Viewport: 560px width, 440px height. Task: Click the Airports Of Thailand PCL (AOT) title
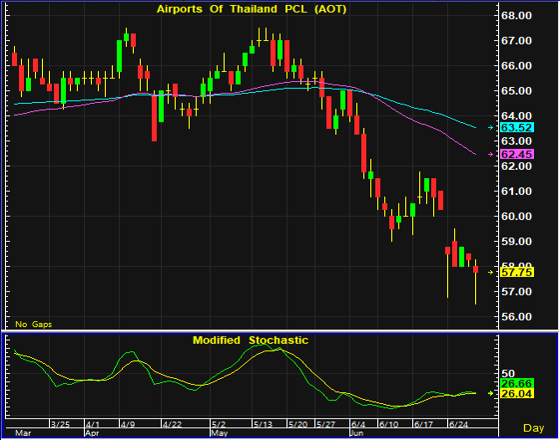click(252, 9)
